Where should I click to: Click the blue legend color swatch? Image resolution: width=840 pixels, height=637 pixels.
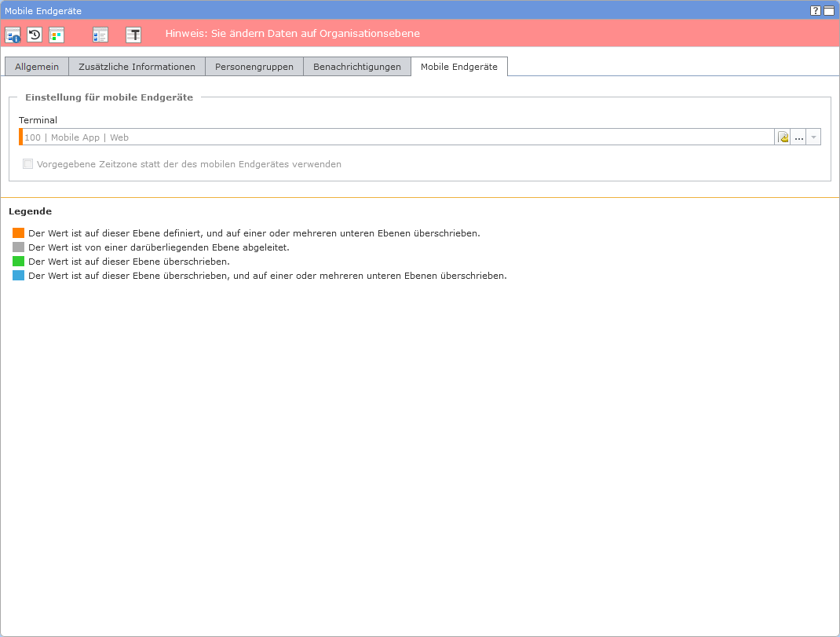[x=19, y=276]
